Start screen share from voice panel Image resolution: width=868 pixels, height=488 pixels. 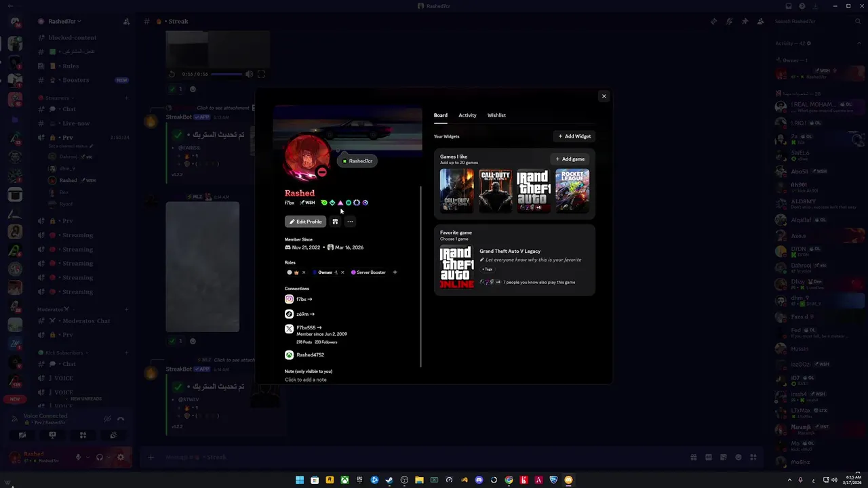coord(52,435)
